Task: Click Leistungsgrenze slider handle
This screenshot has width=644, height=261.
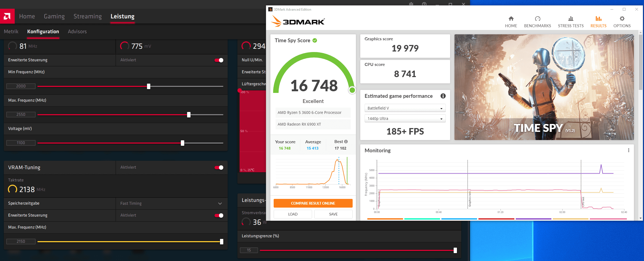Action: pyautogui.click(x=455, y=250)
